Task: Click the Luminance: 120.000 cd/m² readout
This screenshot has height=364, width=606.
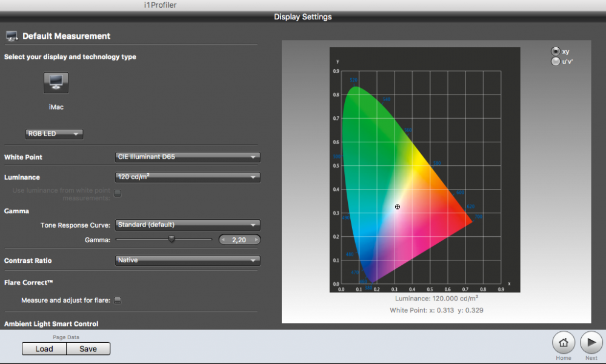Action: point(437,299)
